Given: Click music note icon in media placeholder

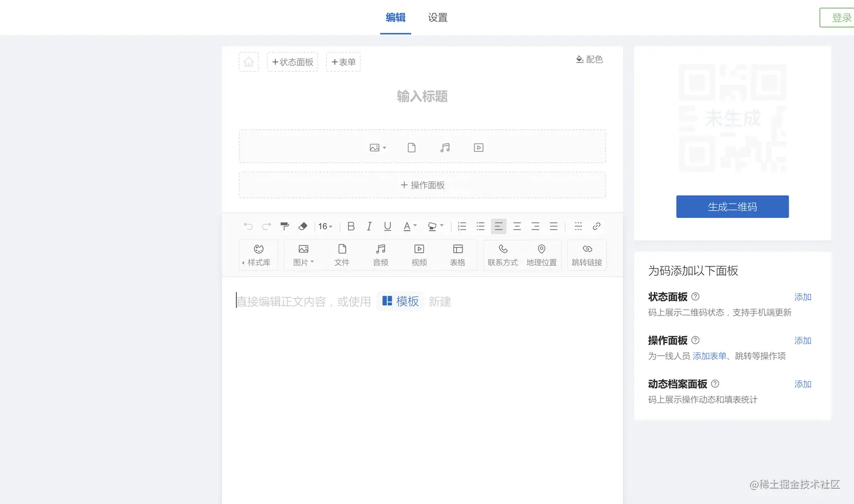Looking at the screenshot, I should [x=445, y=148].
